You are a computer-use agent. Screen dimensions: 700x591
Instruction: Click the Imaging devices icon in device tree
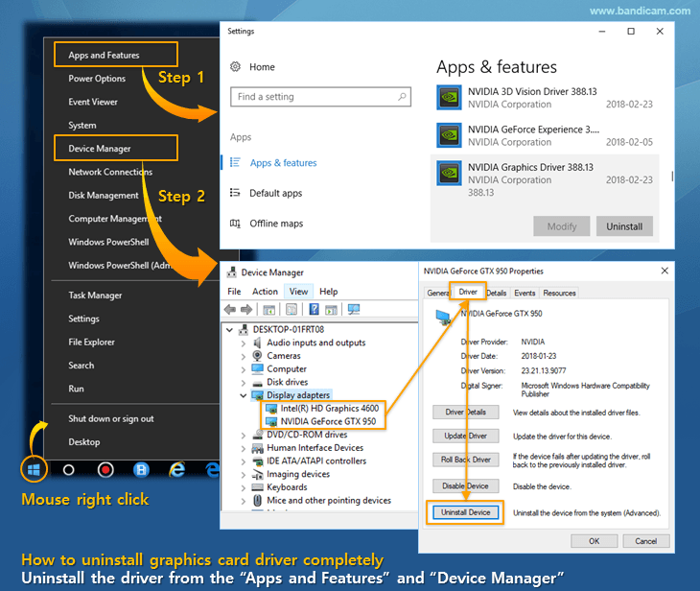click(x=257, y=474)
